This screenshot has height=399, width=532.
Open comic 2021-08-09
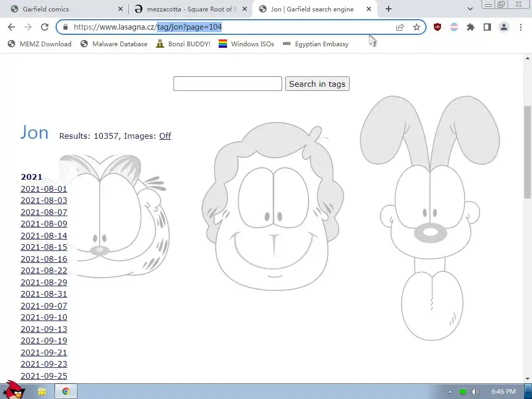(x=44, y=224)
